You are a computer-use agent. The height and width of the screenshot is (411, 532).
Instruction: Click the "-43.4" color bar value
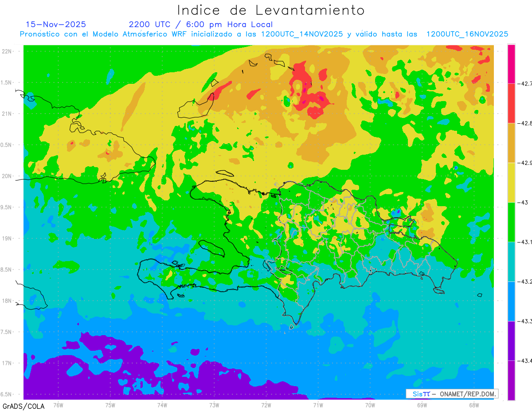click(x=524, y=360)
